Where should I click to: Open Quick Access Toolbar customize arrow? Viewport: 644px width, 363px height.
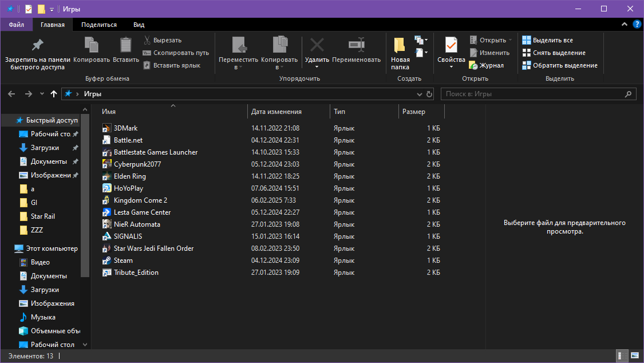(x=52, y=9)
